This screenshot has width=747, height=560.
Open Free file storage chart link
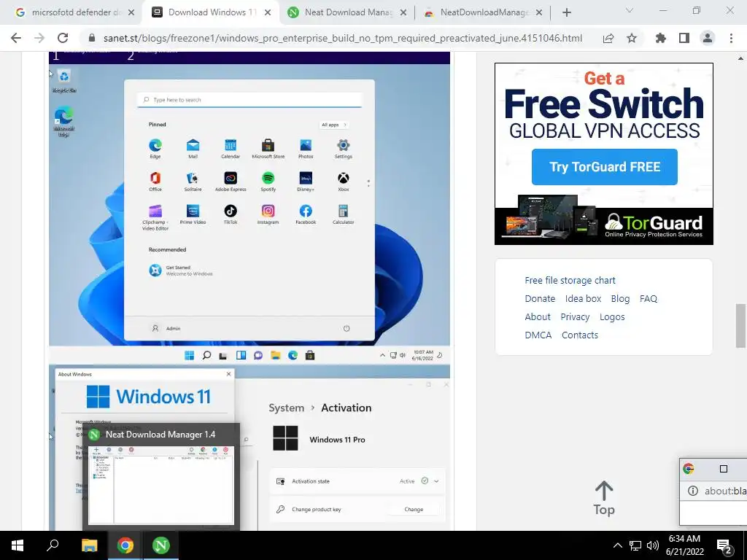coord(570,280)
